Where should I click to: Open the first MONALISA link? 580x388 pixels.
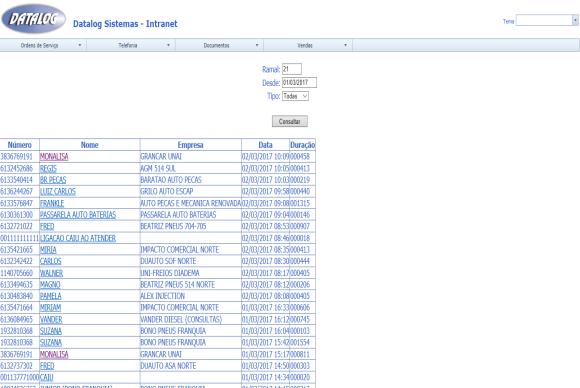(54, 156)
